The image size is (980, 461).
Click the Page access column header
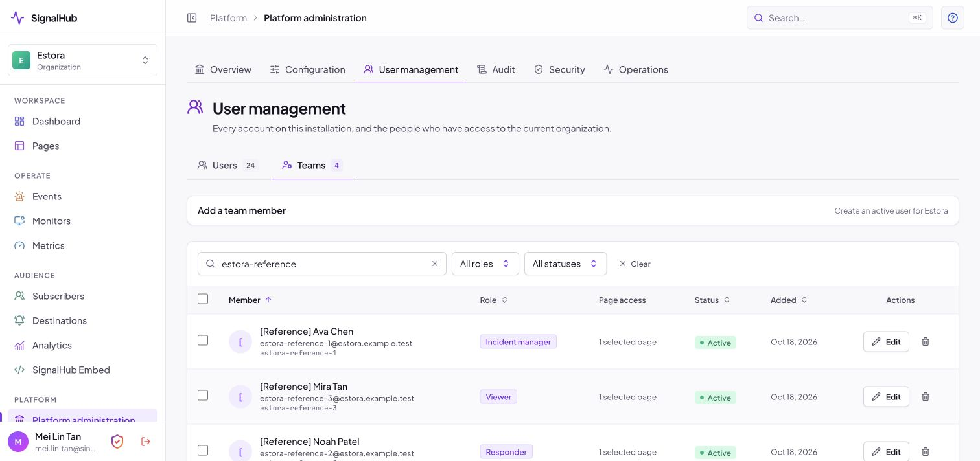click(x=622, y=300)
